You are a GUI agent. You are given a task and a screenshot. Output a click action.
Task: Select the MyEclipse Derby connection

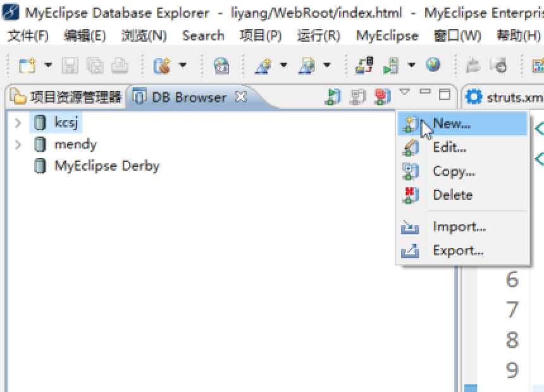107,166
